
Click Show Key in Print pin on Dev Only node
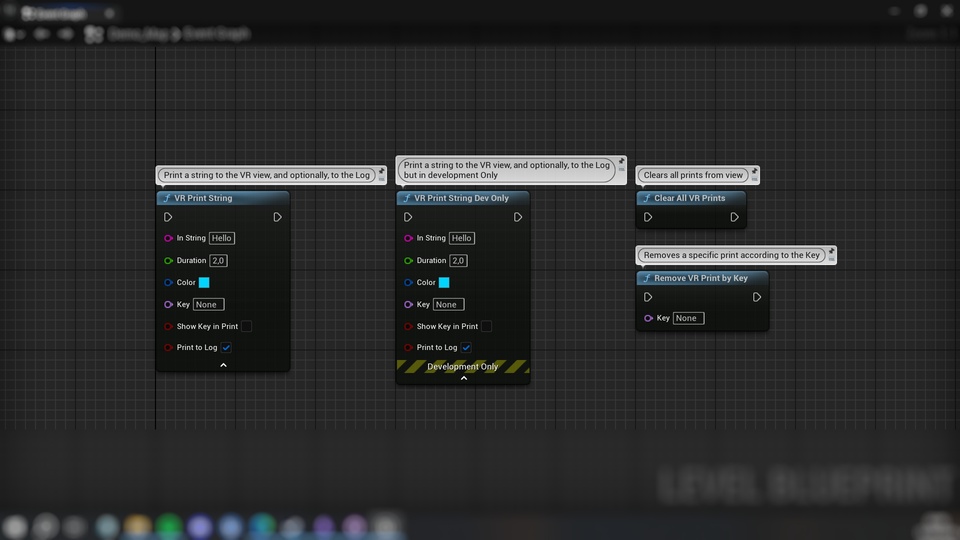click(408, 327)
